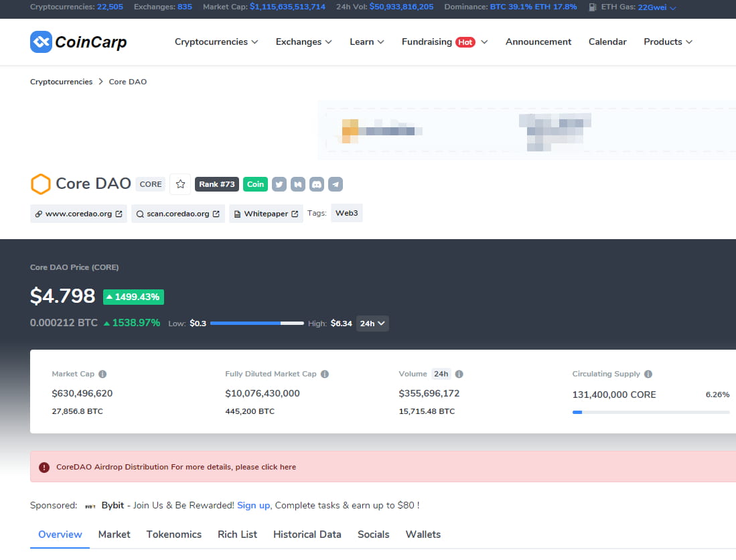This screenshot has height=560, width=736.
Task: Click the CoinCarp logo
Action: [x=78, y=42]
